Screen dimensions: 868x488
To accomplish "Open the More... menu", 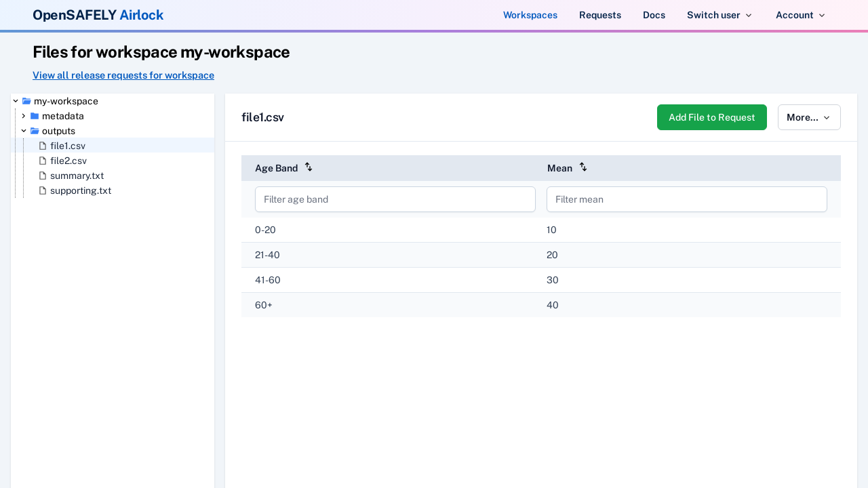I will tap(809, 117).
